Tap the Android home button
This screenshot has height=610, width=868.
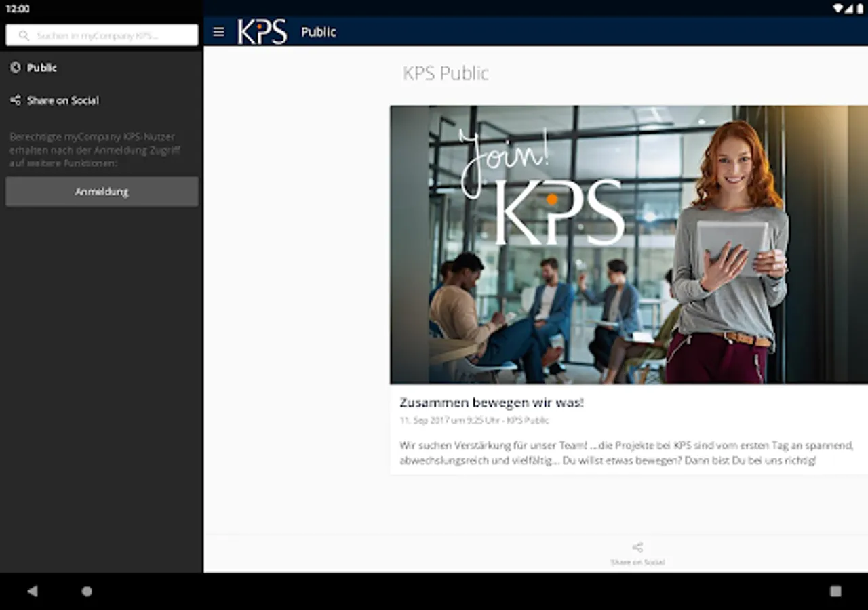coord(87,591)
